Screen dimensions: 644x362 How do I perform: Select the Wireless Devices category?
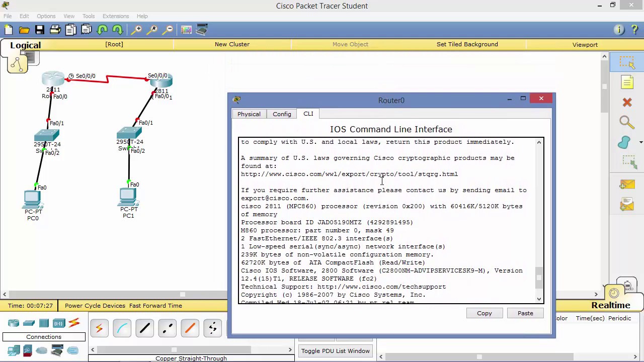click(59, 323)
